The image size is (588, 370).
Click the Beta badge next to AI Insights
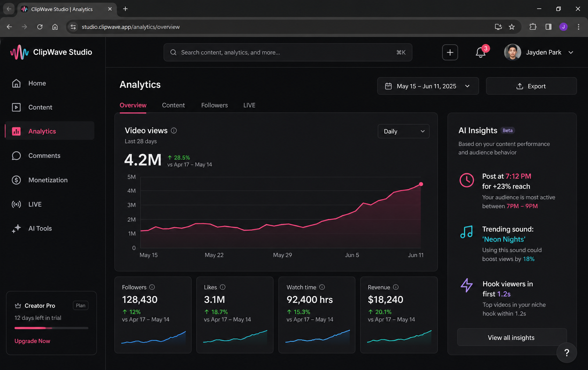pos(508,130)
